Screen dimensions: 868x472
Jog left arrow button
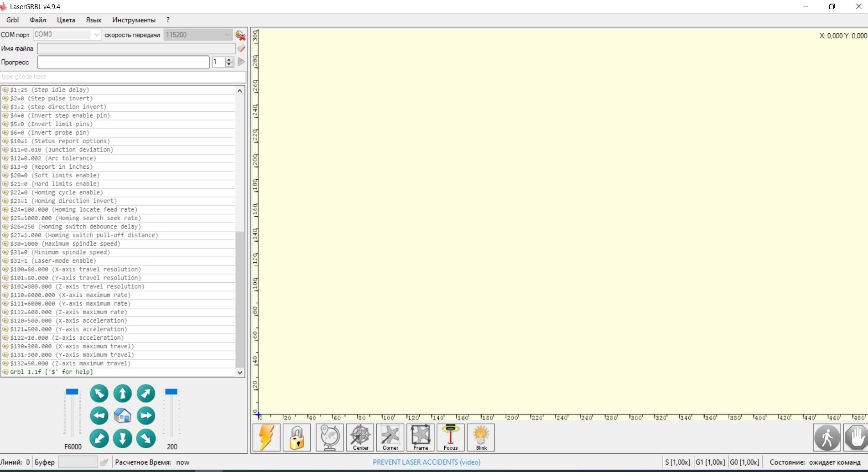pyautogui.click(x=99, y=416)
